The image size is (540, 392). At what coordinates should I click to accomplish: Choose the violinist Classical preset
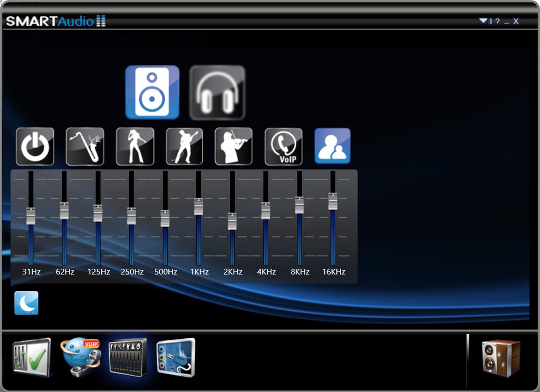[234, 146]
